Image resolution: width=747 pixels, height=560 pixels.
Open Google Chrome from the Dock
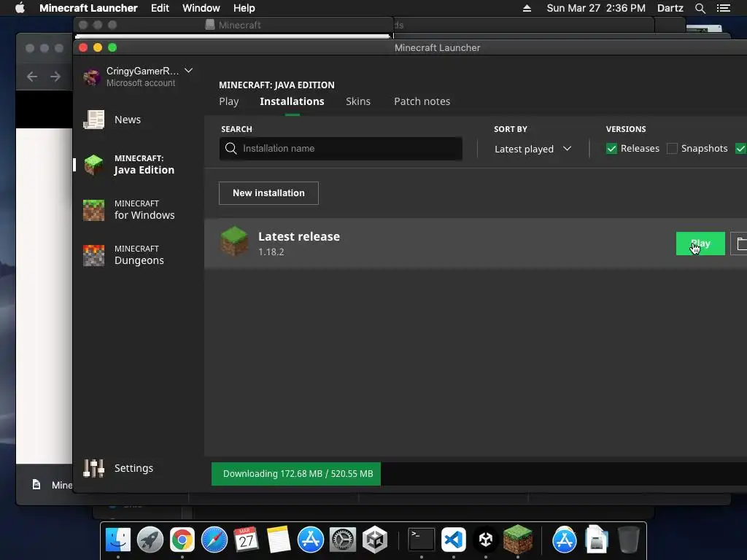click(x=182, y=540)
